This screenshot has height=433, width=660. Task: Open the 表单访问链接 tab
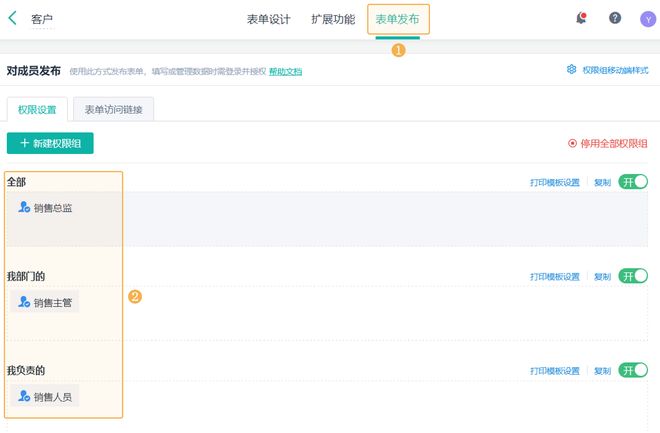click(113, 110)
